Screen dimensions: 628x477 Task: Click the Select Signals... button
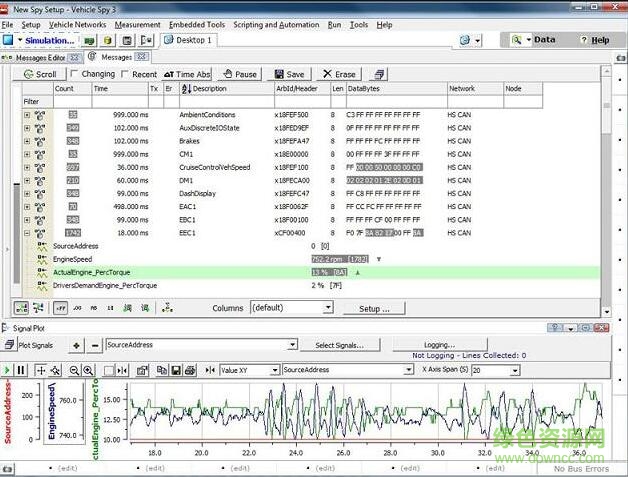coord(338,345)
